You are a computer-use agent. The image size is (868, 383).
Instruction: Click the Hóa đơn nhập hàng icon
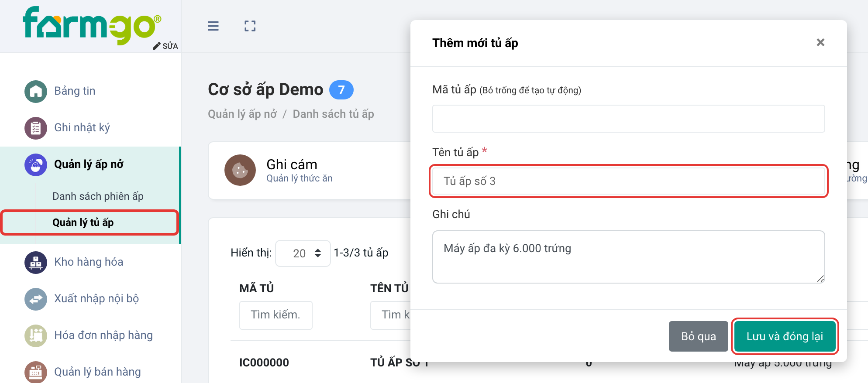pos(36,335)
